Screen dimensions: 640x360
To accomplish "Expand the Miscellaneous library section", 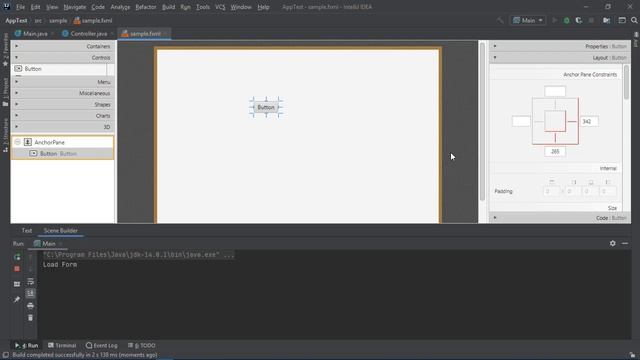I will point(62,93).
